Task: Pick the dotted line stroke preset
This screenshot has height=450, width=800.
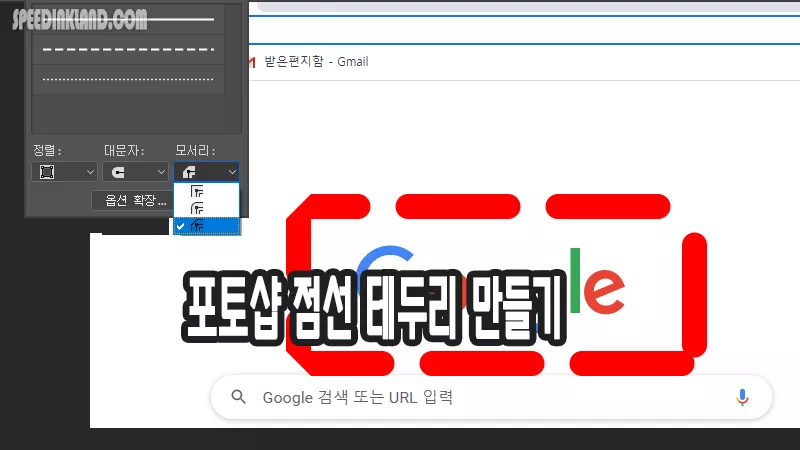Action: [x=127, y=79]
